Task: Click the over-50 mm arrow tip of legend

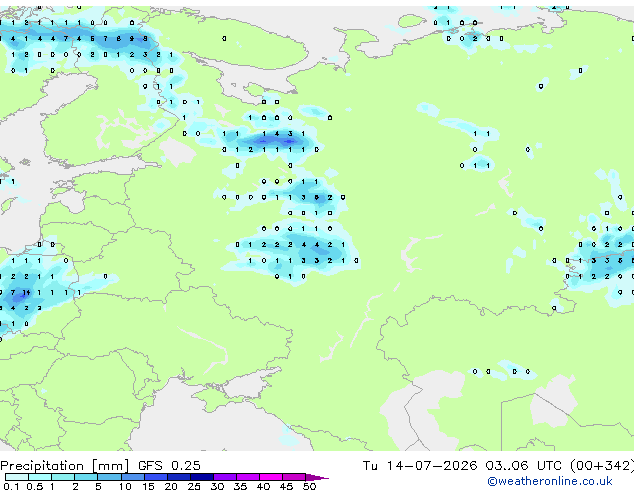Action: 317,477
